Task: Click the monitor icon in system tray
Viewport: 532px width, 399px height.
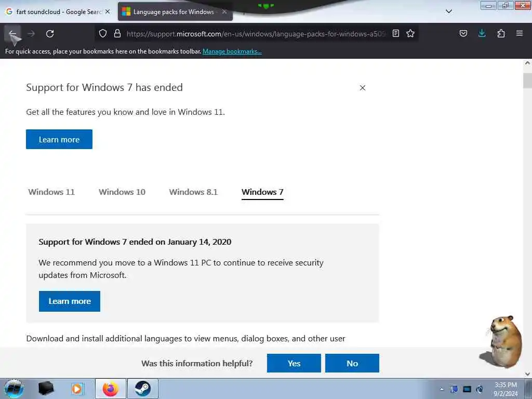Action: (467, 389)
